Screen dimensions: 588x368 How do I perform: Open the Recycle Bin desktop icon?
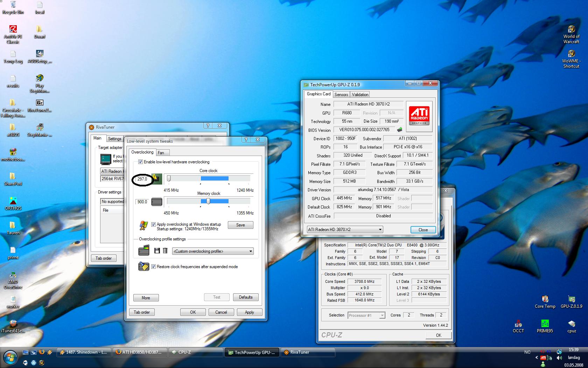[13, 7]
